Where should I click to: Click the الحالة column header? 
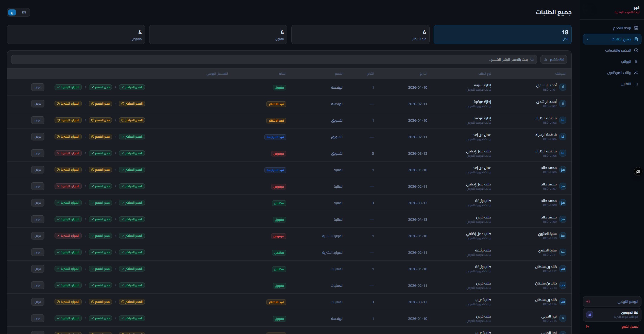[282, 74]
